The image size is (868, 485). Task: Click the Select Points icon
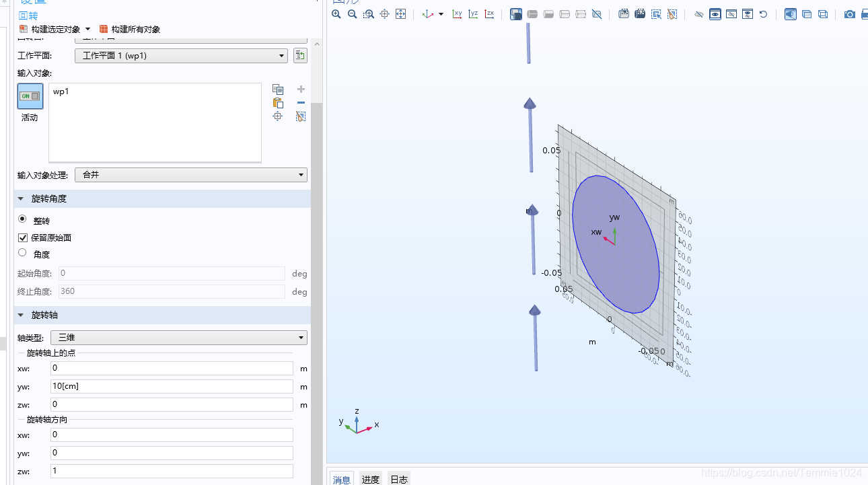[581, 14]
